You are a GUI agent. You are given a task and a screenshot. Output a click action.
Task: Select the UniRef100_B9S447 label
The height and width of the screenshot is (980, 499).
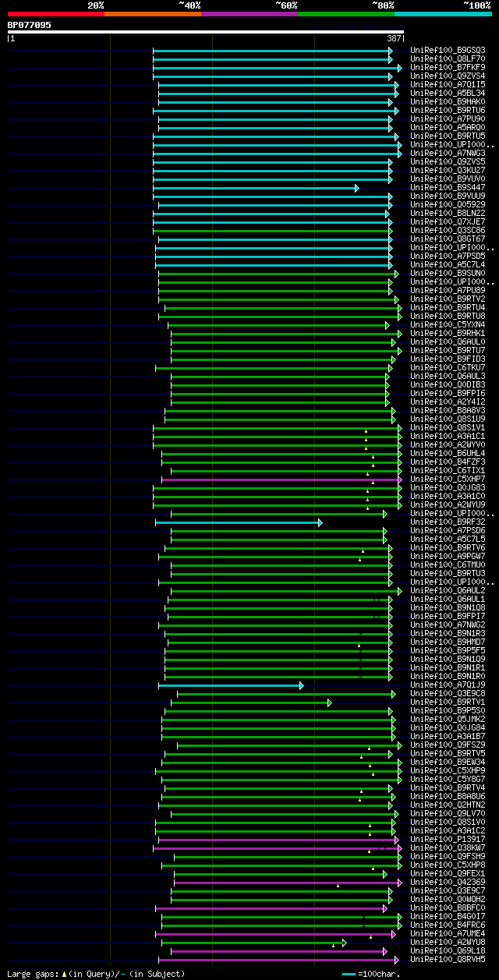coord(448,187)
